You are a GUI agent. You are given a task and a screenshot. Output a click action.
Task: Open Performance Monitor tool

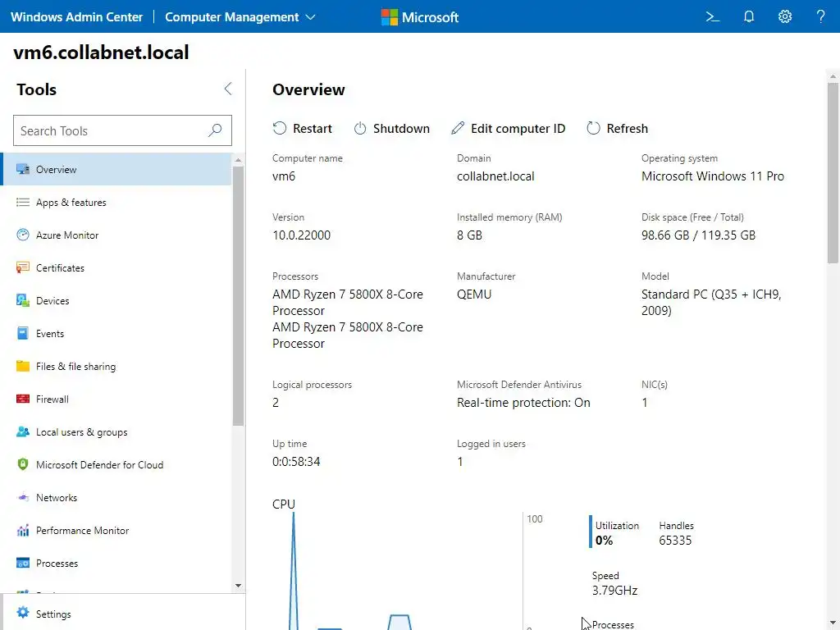coord(116,531)
